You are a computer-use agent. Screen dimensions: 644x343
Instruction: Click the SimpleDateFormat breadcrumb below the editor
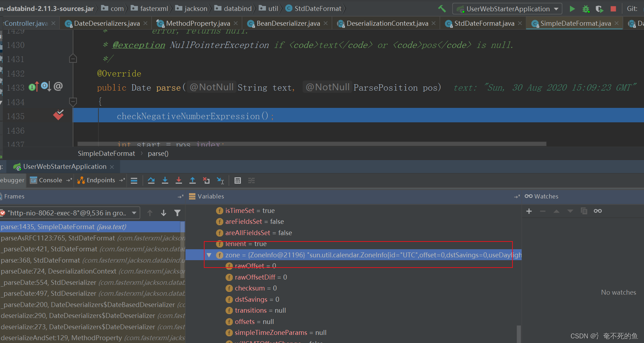pos(106,154)
